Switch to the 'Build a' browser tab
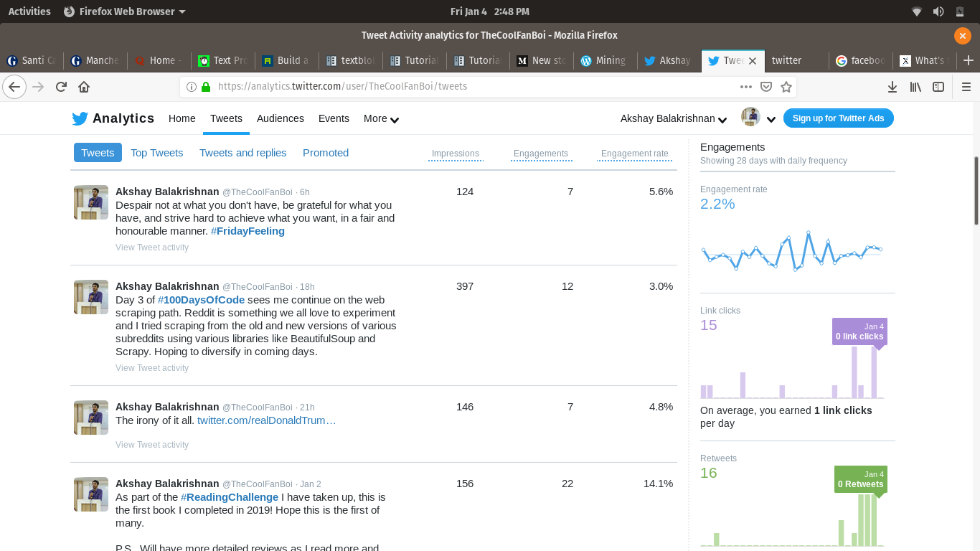Screen dimensions: 980x551 point(286,61)
